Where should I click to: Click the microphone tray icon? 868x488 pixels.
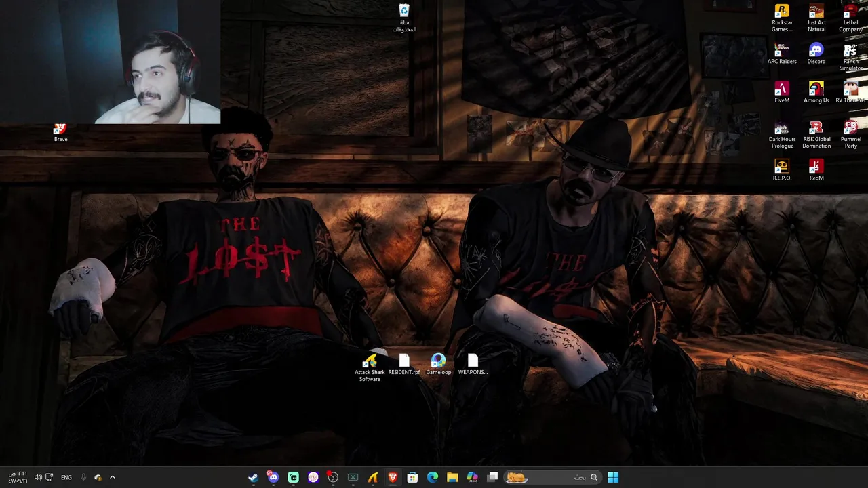pyautogui.click(x=83, y=477)
